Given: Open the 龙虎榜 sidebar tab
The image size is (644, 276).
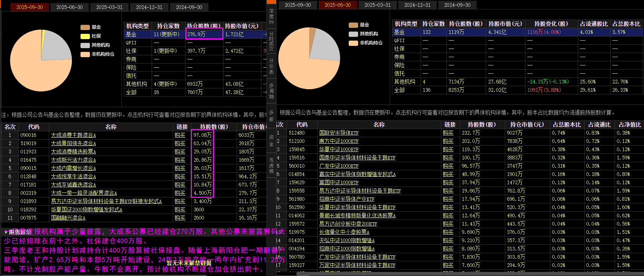Looking at the screenshot, I should pos(271,165).
